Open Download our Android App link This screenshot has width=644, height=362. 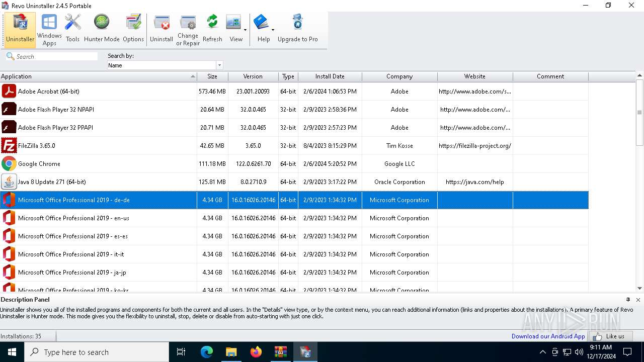click(x=548, y=336)
